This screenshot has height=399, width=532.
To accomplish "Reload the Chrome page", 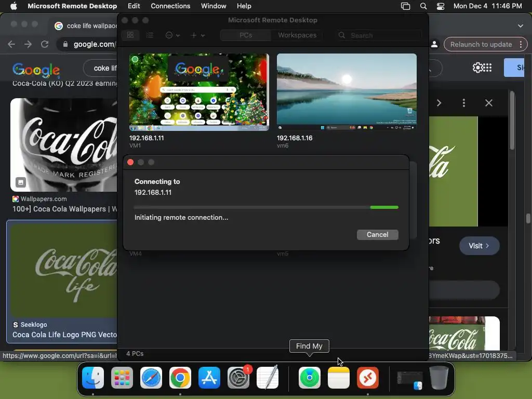I will 45,44.
